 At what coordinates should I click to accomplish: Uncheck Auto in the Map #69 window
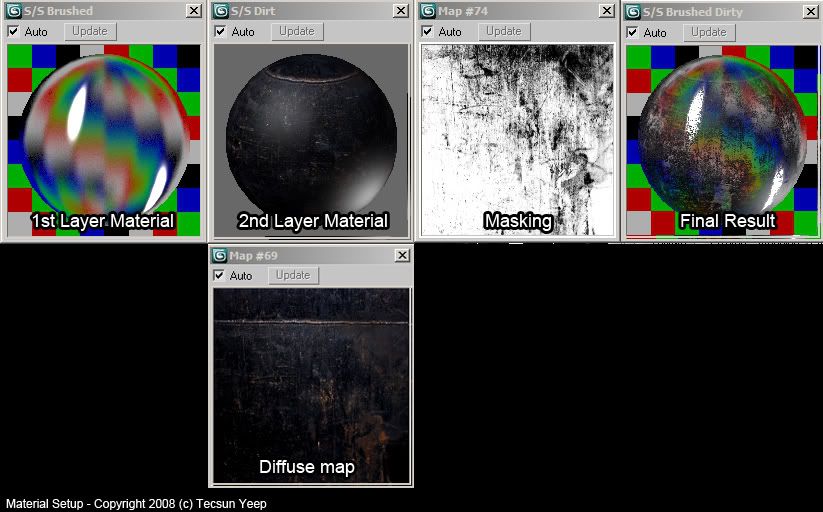220,275
